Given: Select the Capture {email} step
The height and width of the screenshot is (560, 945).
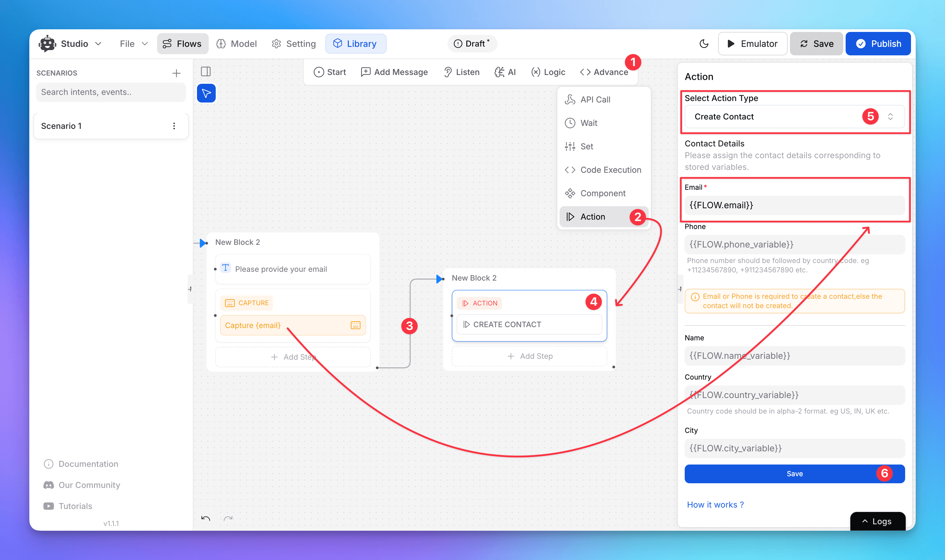Looking at the screenshot, I should click(x=293, y=325).
